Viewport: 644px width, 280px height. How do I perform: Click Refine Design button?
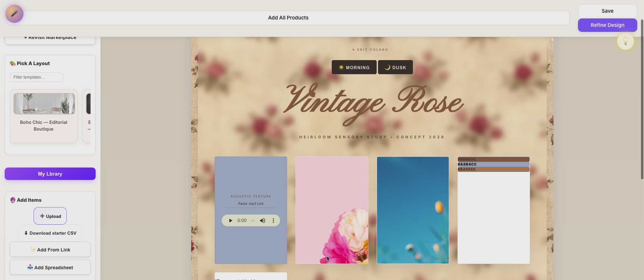[x=607, y=25]
